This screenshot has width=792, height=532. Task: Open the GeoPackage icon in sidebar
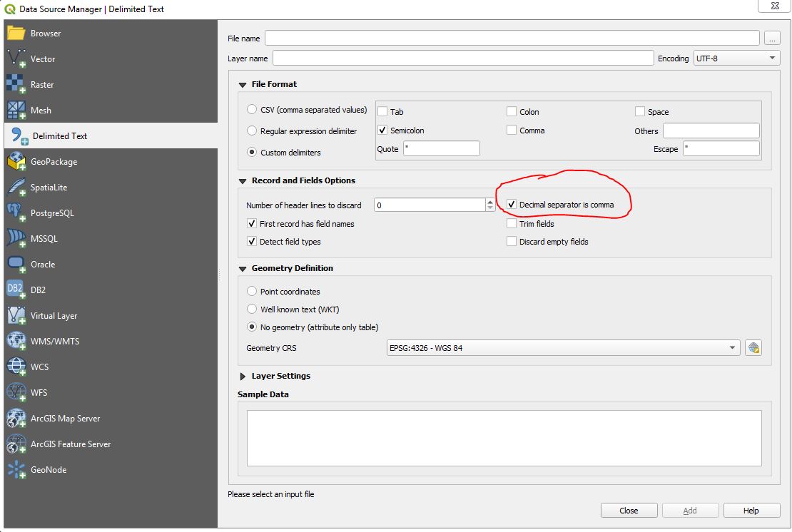click(16, 161)
